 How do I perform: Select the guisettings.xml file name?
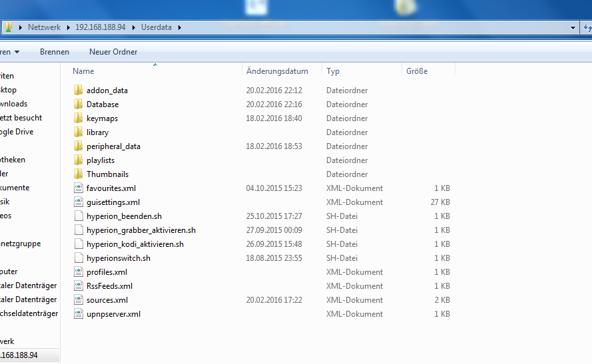113,202
